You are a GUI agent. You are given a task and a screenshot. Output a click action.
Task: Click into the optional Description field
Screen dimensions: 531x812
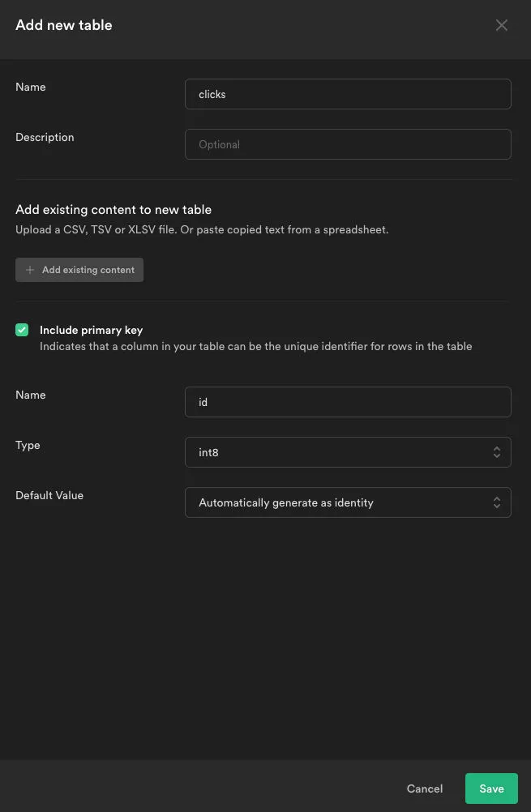[347, 144]
